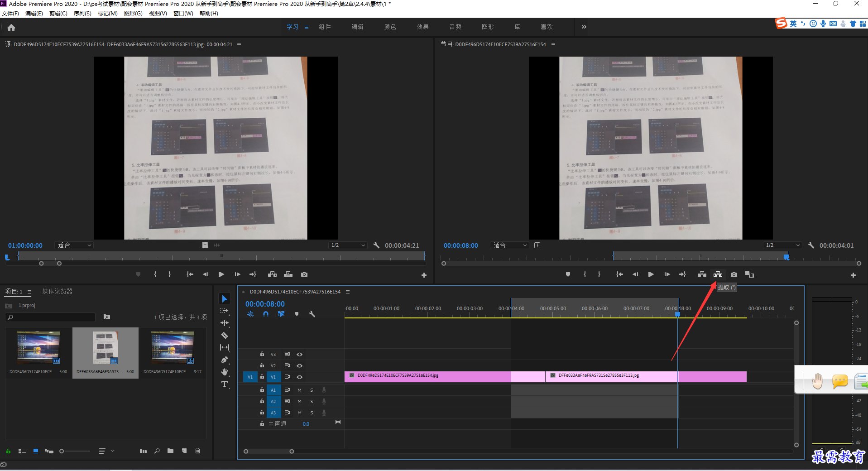Screen dimensions: 868x471
Task: Select the Hand tool in the tools panel
Action: click(225, 372)
